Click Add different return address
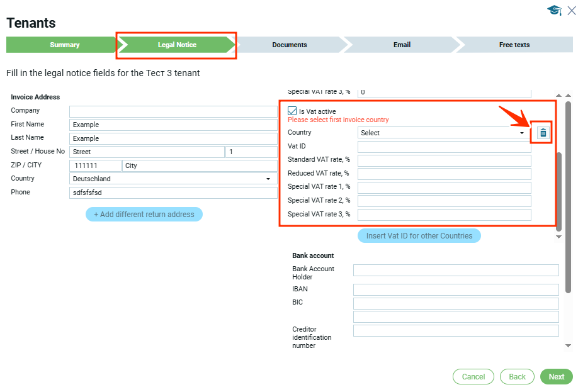 click(x=144, y=214)
